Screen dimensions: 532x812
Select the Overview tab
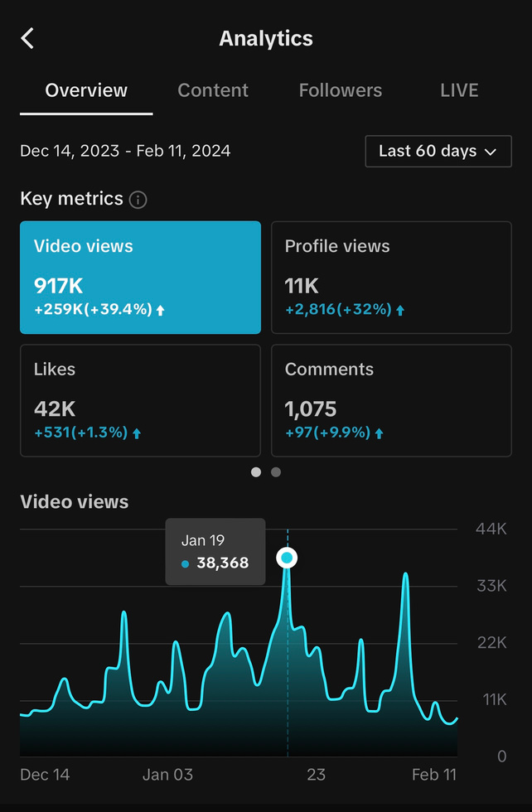pos(86,90)
